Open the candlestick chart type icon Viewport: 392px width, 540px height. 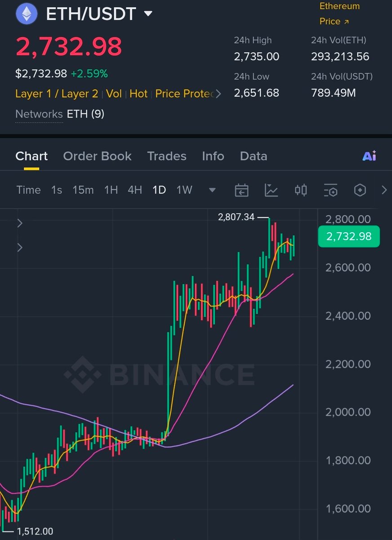[301, 190]
